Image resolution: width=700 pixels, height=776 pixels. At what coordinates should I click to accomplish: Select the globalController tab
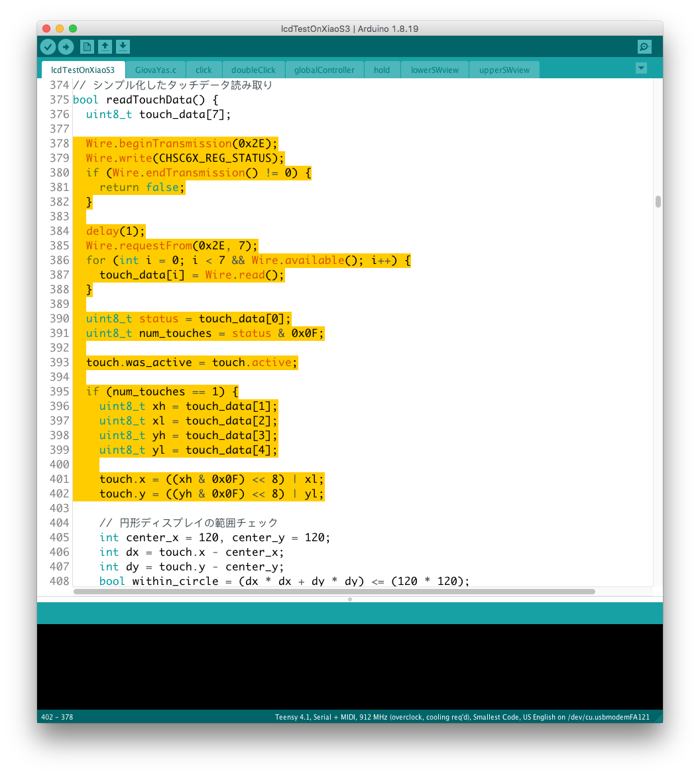324,70
